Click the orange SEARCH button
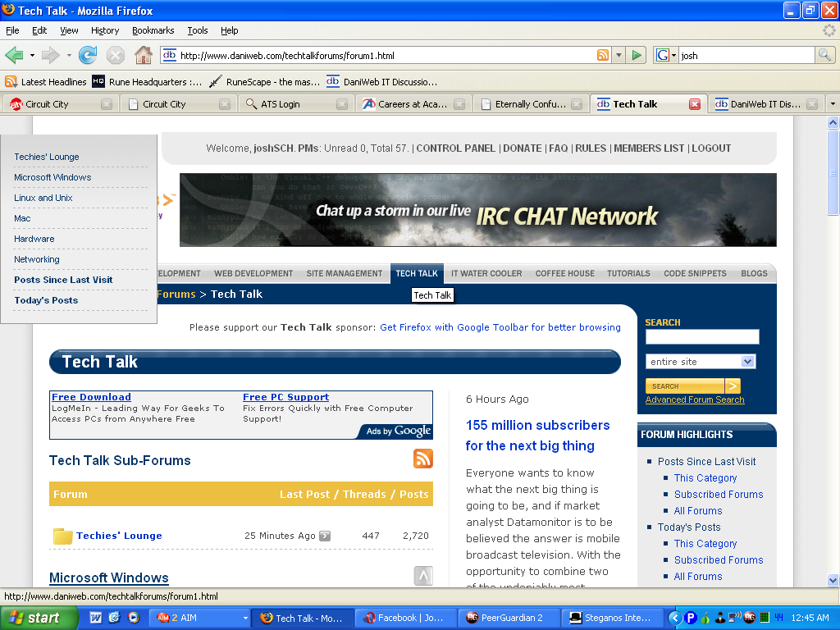 (693, 386)
